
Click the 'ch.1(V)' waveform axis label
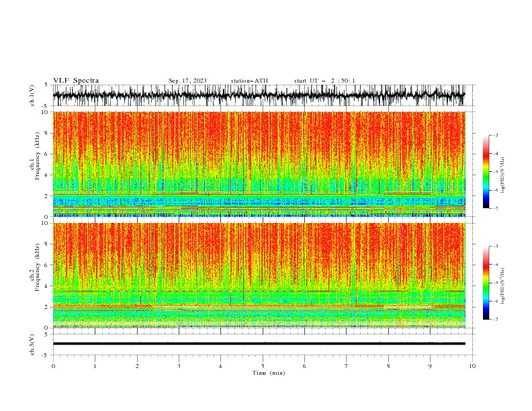[x=32, y=95]
